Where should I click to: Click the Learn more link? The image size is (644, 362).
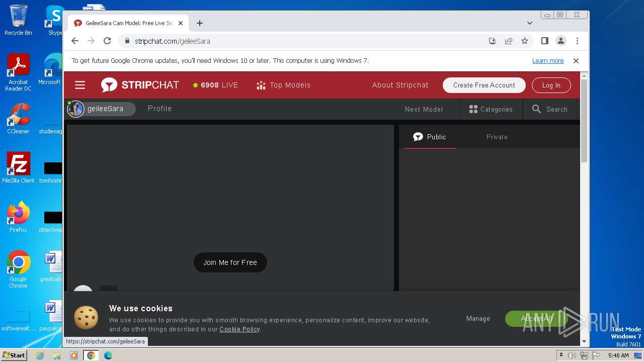tap(548, 61)
